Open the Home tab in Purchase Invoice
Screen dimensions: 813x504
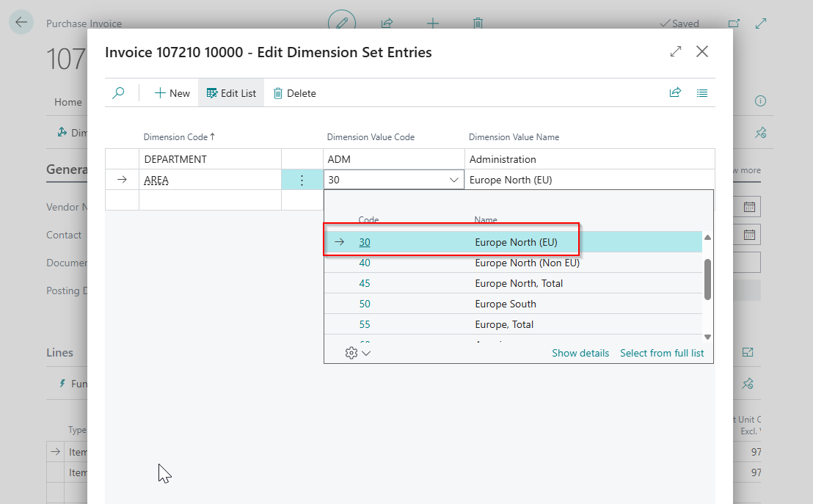[68, 102]
